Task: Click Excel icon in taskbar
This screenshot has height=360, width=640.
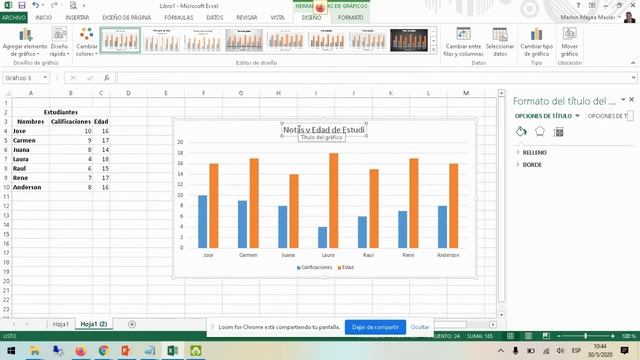Action: click(172, 351)
